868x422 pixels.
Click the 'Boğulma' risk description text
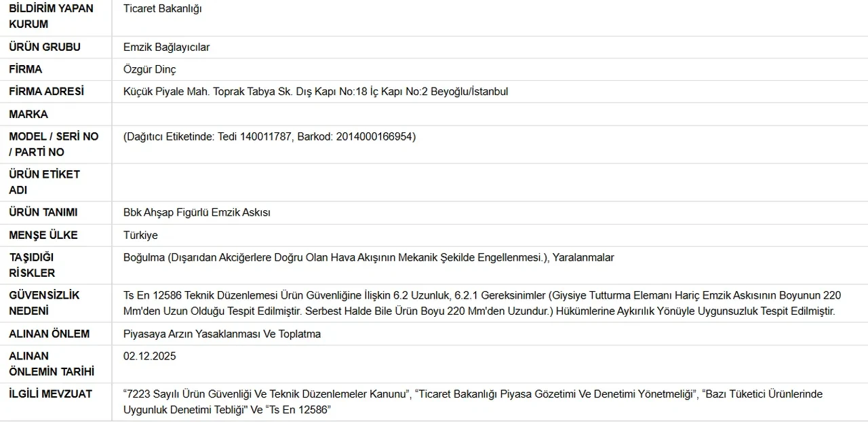(368, 257)
